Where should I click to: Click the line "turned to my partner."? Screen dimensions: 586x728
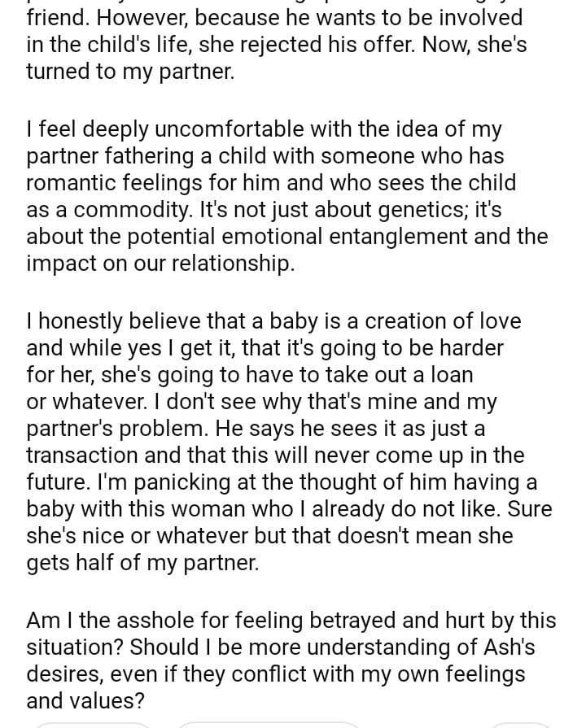tap(130, 72)
